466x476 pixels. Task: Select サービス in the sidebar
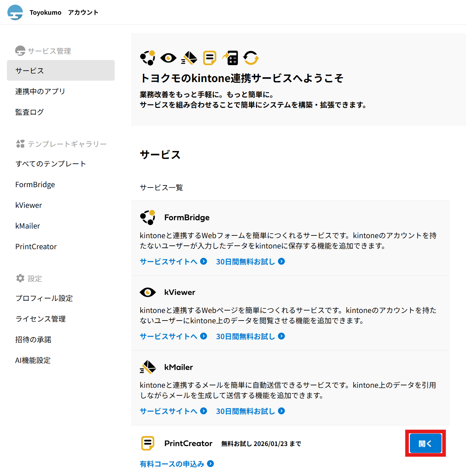pyautogui.click(x=61, y=71)
